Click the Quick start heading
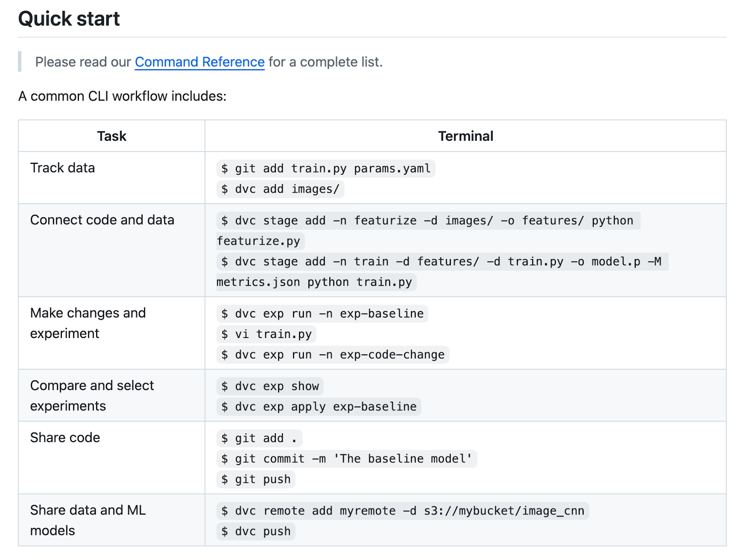Viewport: 743px width, 560px height. point(69,19)
